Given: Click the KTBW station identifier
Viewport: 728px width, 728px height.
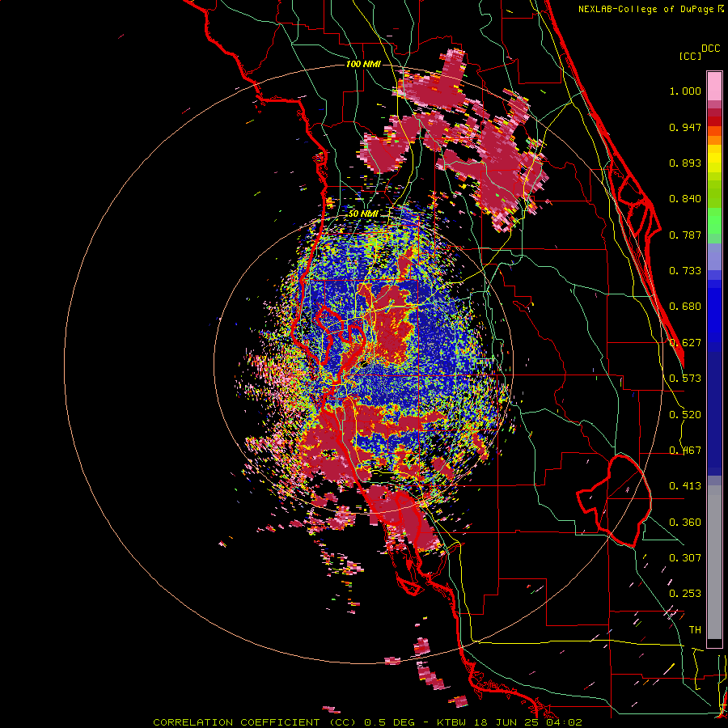Looking at the screenshot, I should tap(453, 722).
